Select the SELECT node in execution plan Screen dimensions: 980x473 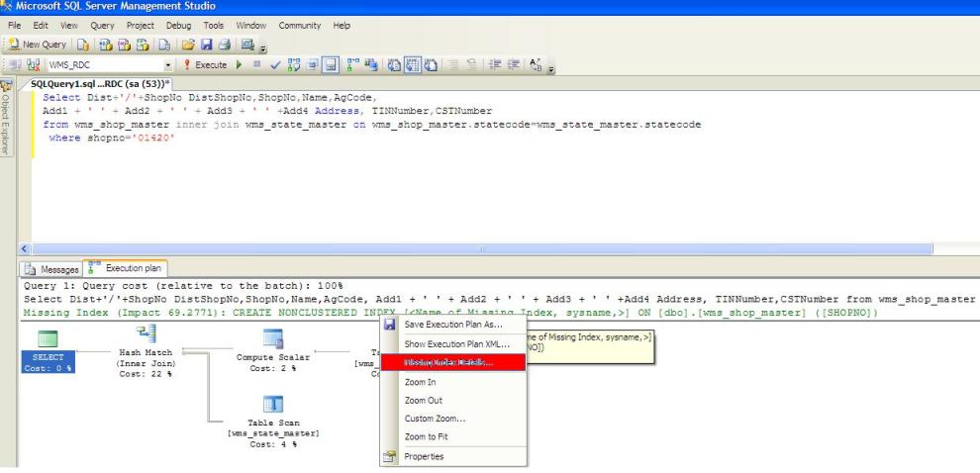point(49,351)
